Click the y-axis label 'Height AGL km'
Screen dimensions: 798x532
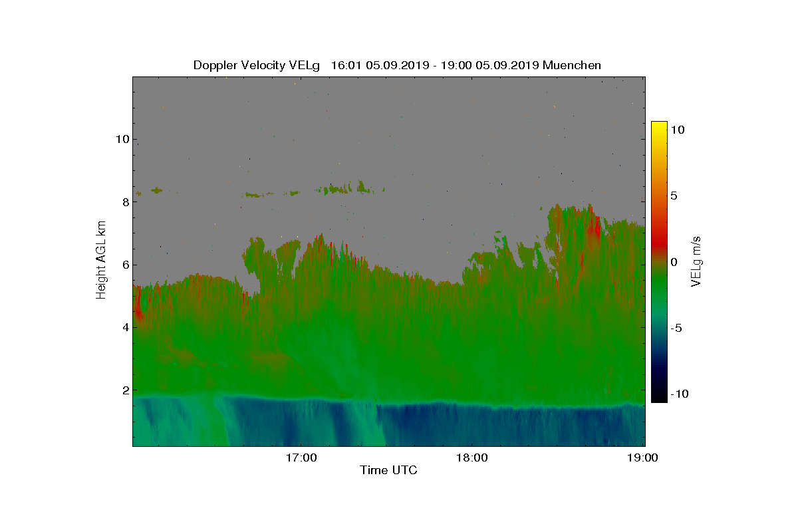[101, 261]
